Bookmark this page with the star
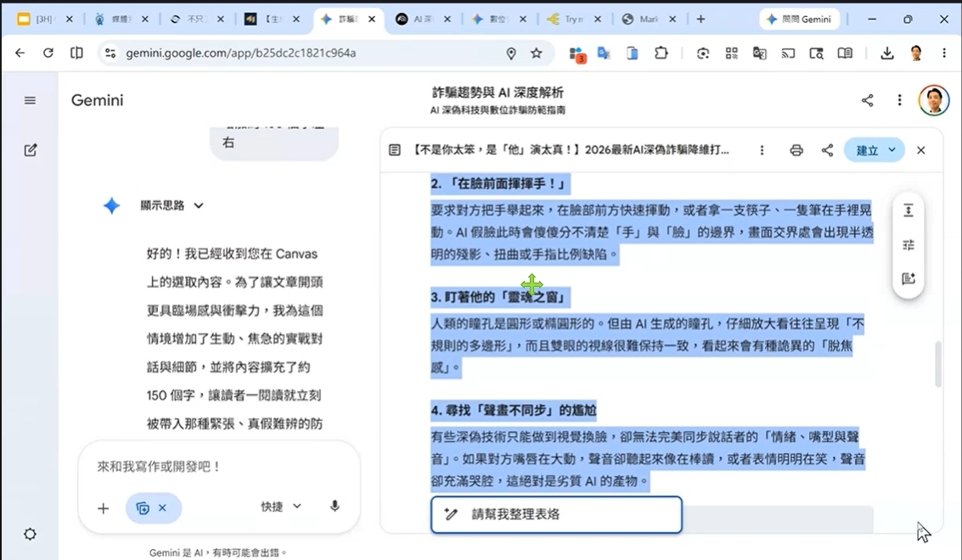Viewport: 962px width, 560px height. click(537, 53)
